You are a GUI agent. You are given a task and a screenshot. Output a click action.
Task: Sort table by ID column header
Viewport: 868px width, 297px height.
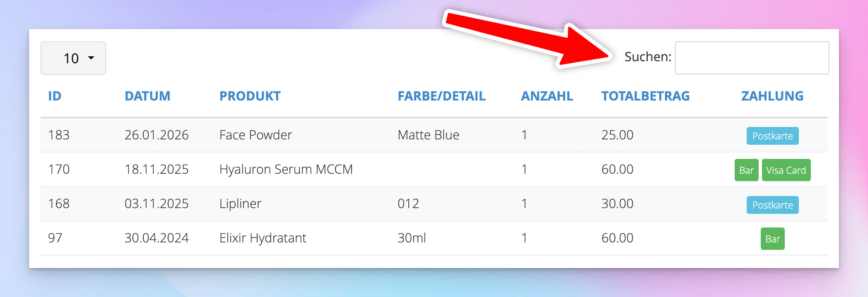tap(55, 96)
